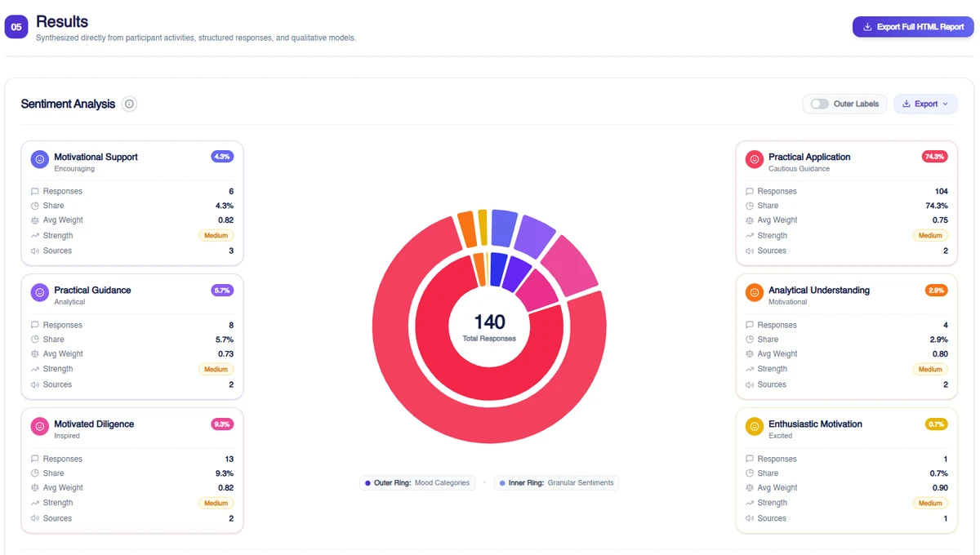Click the Analytical Understanding smiley icon
The height and width of the screenshot is (555, 980).
(755, 293)
